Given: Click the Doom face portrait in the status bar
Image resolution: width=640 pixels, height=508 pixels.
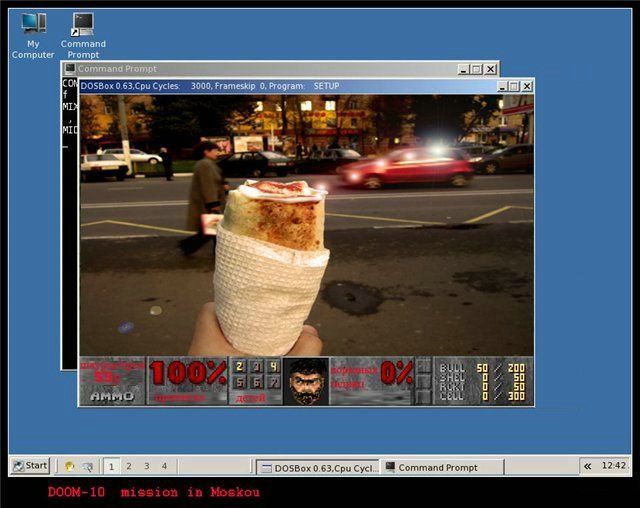Looking at the screenshot, I should [306, 381].
